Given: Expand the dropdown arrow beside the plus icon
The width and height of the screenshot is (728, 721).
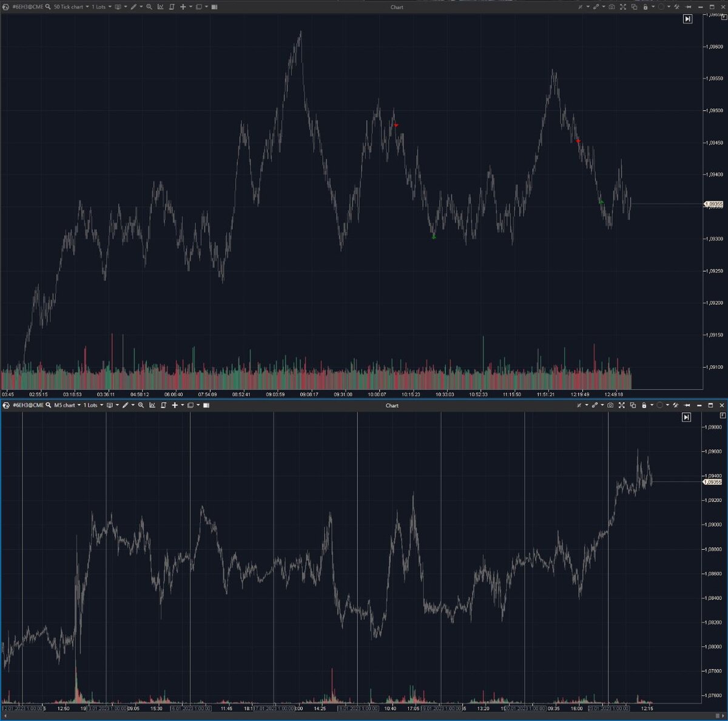Looking at the screenshot, I should 190,7.
